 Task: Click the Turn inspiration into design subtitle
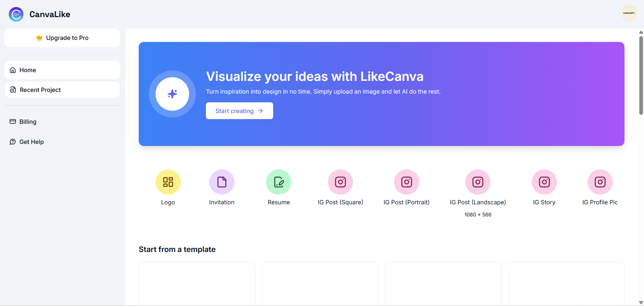tap(323, 92)
